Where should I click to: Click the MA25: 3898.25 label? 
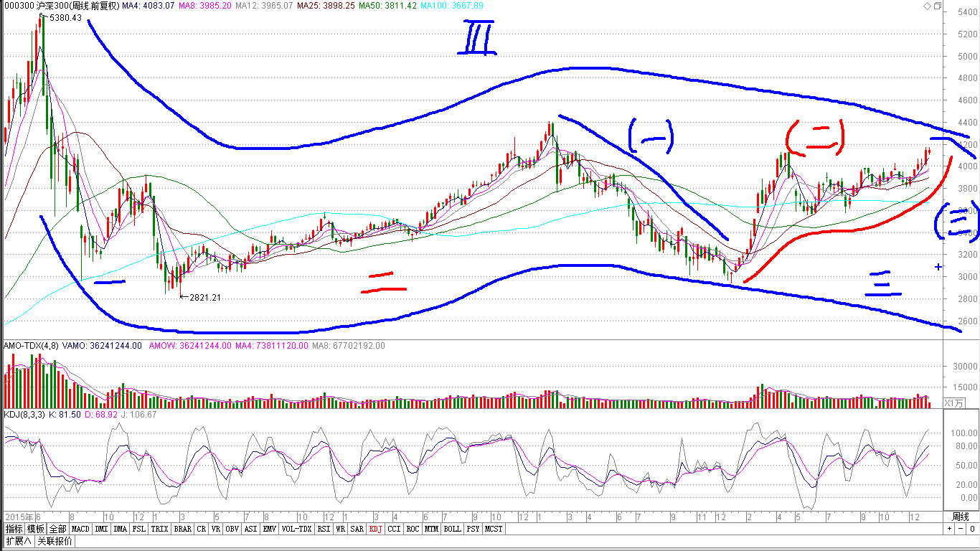(x=326, y=6)
